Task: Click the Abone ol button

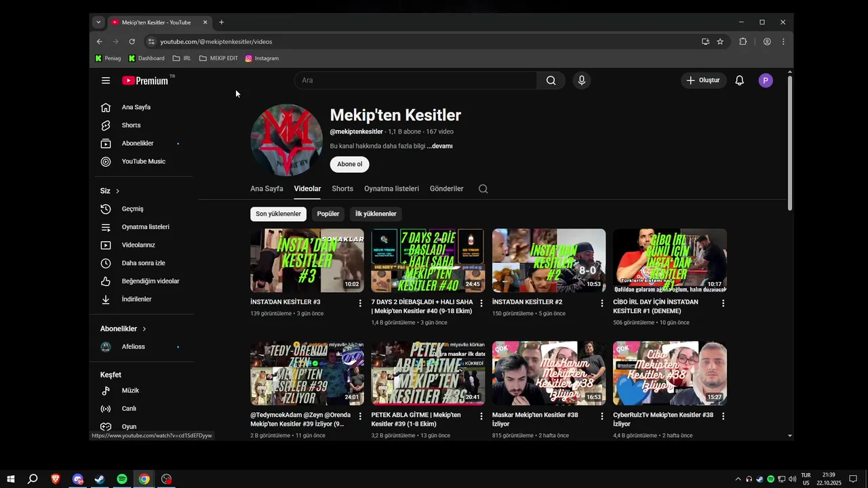Action: 350,164
